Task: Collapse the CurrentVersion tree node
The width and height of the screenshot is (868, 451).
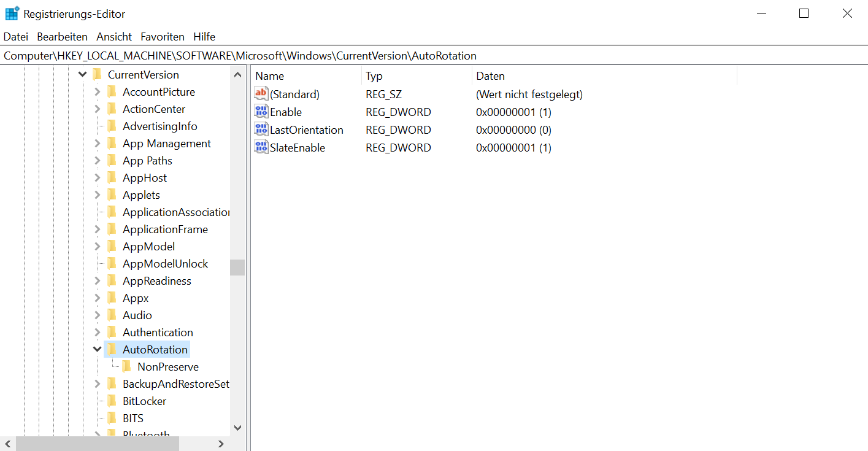Action: point(82,74)
